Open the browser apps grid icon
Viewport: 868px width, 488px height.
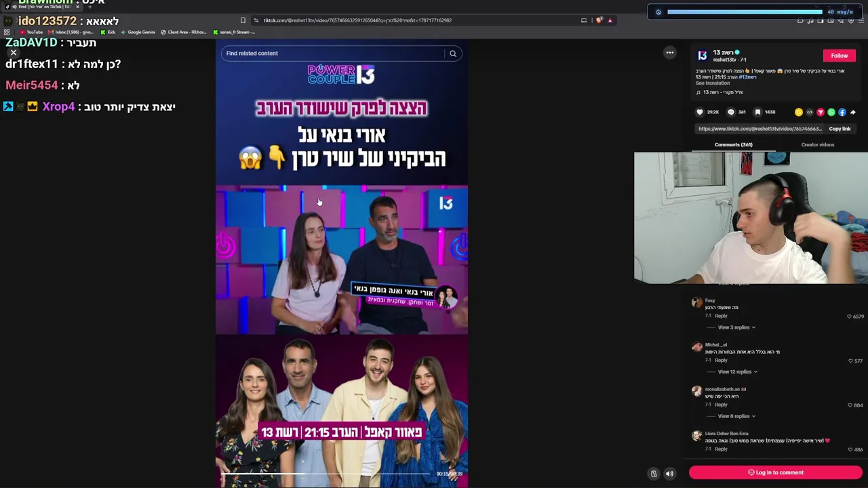click(x=7, y=32)
